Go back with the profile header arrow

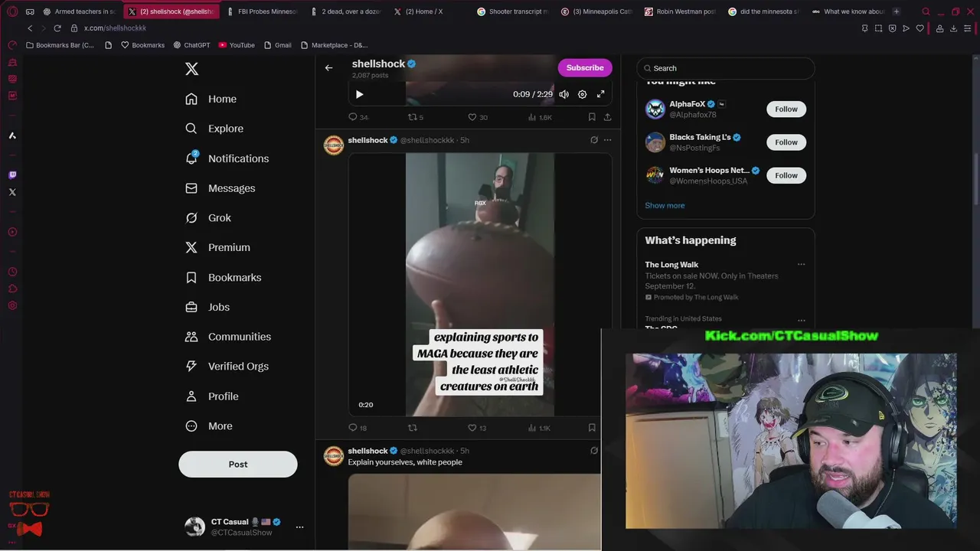tap(328, 67)
